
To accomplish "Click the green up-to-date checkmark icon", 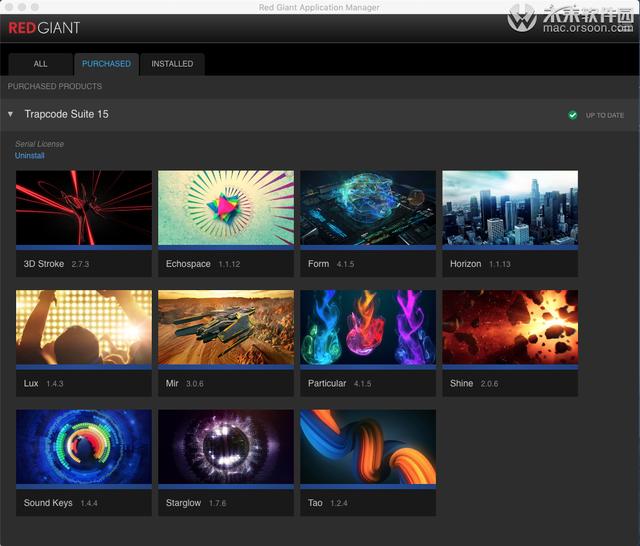I will click(x=573, y=115).
